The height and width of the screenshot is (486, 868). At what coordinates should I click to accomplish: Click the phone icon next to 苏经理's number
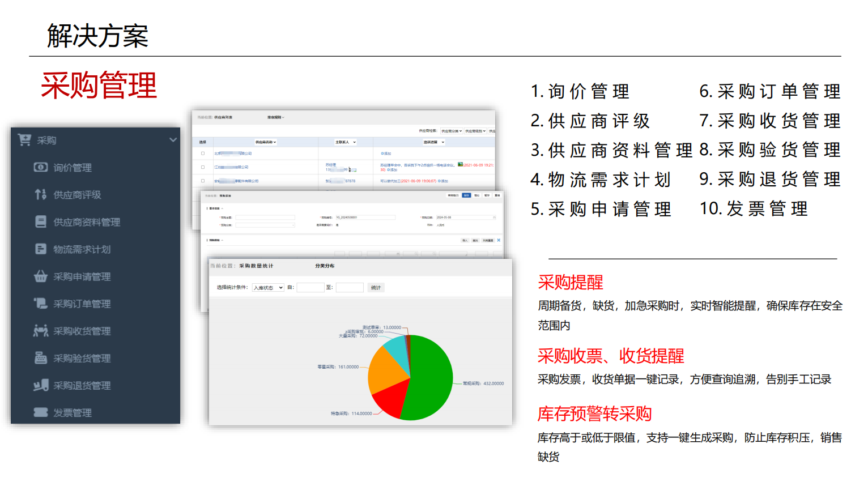pos(350,169)
